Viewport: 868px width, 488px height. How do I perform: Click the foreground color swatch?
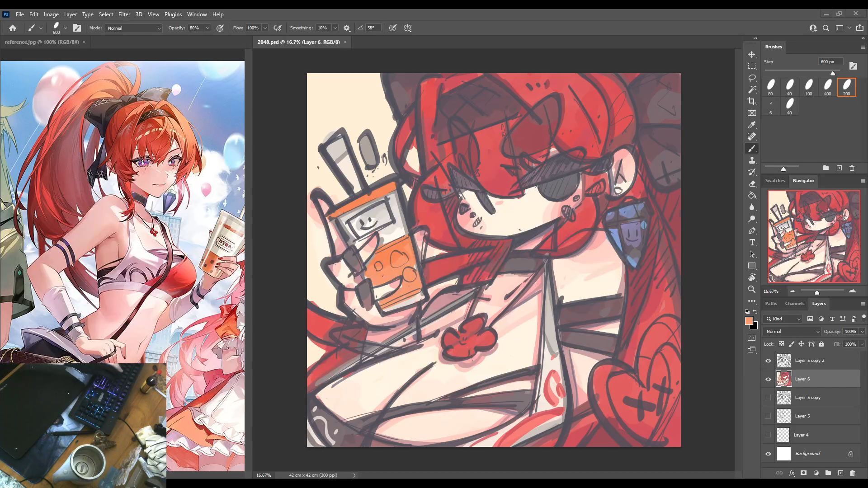tap(749, 321)
